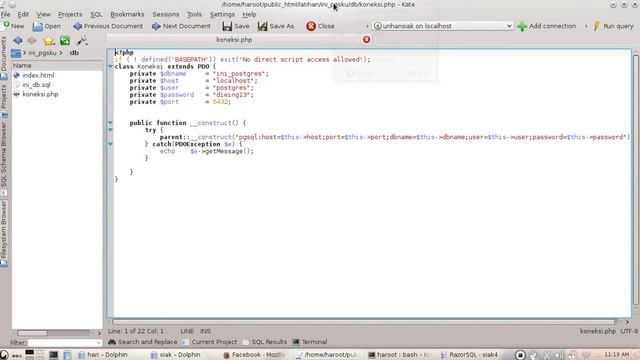The image size is (640, 360).
Task: Select index.html in file list
Action: coord(38,76)
